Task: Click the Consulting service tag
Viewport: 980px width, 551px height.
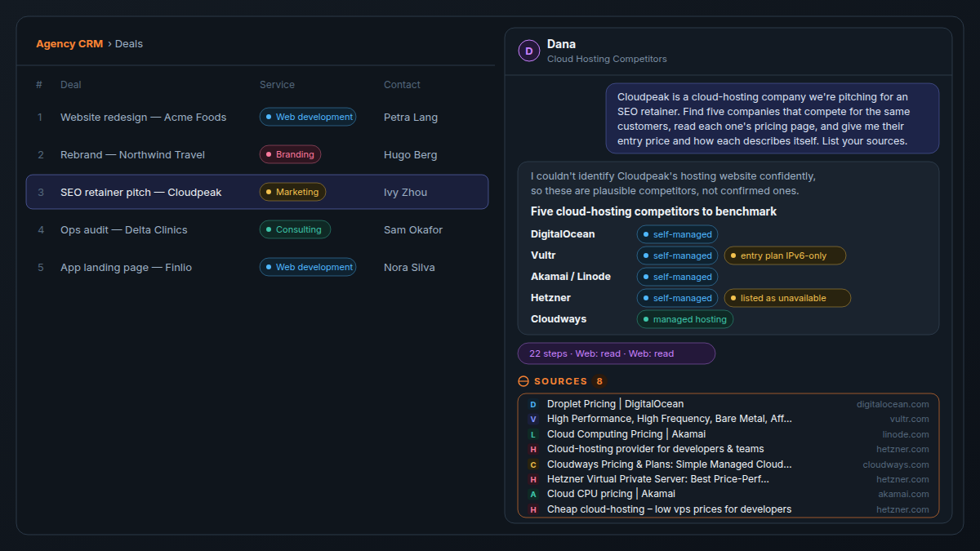Action: tap(295, 229)
